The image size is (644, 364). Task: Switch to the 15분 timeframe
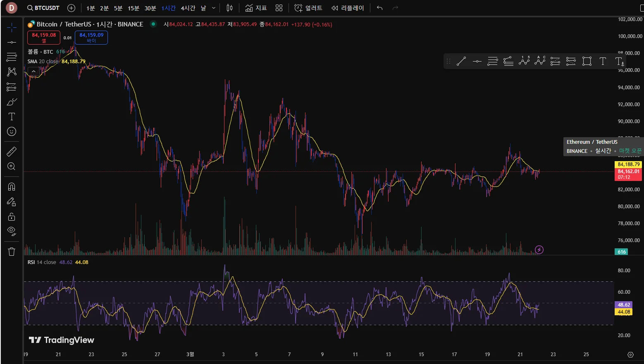pyautogui.click(x=134, y=8)
